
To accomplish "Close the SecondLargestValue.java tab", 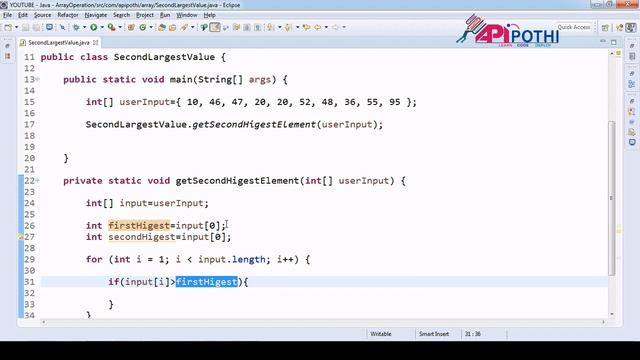I will [x=96, y=42].
